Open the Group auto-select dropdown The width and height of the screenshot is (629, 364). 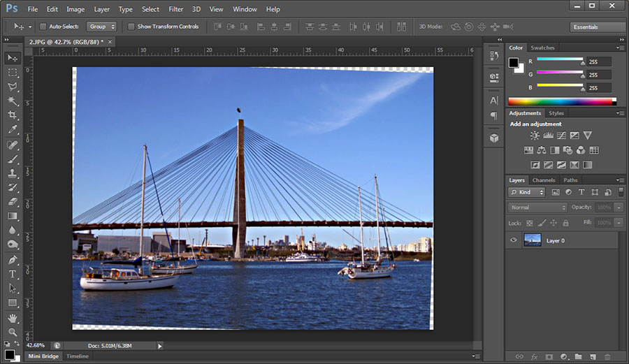[x=101, y=27]
